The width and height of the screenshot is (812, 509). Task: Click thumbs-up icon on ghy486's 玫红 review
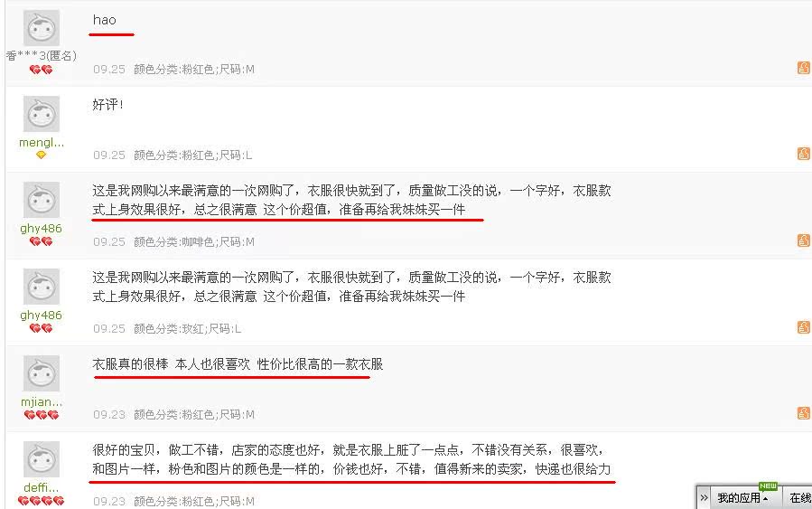pyautogui.click(x=804, y=327)
